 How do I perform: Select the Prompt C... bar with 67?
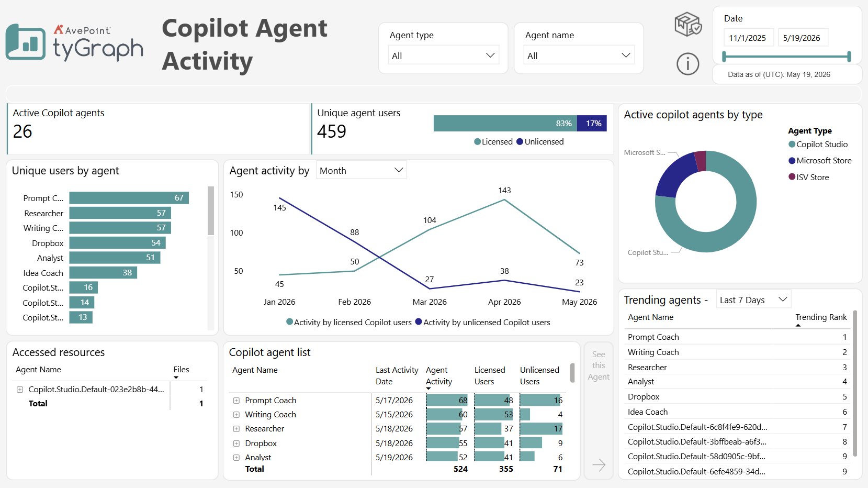129,198
